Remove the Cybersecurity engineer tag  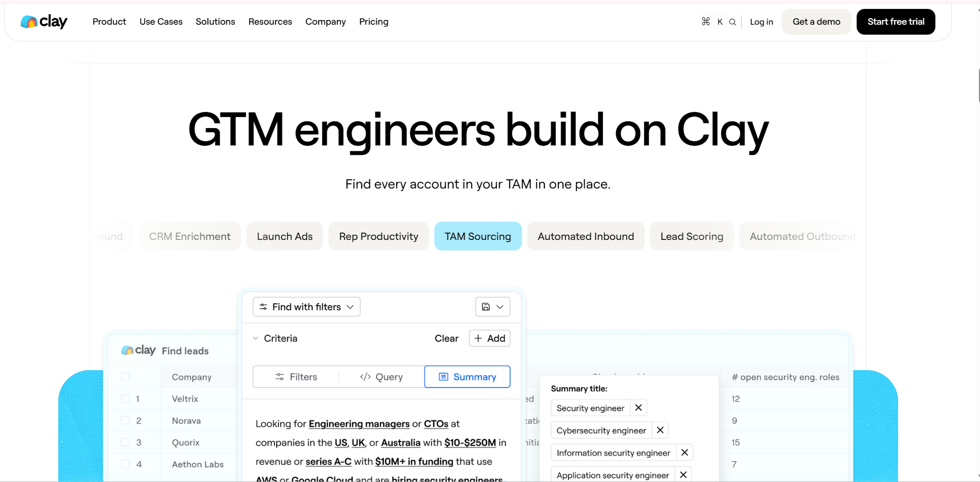click(x=660, y=430)
